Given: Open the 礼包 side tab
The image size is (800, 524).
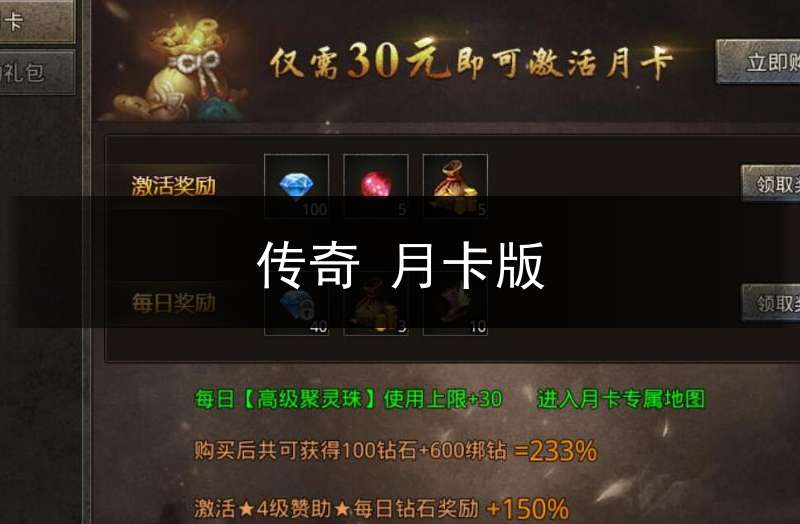Looking at the screenshot, I should 37,72.
